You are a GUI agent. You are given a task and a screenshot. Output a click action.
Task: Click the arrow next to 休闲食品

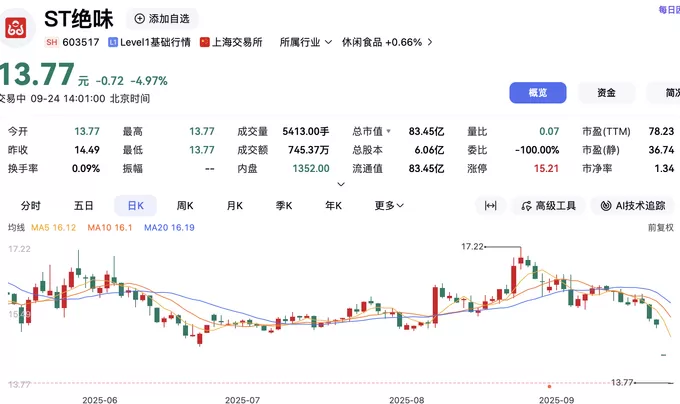[430, 42]
